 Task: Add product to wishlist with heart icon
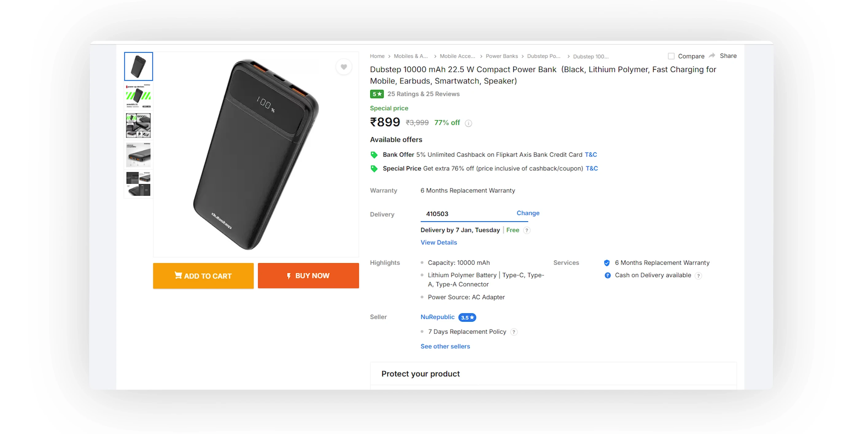point(344,67)
